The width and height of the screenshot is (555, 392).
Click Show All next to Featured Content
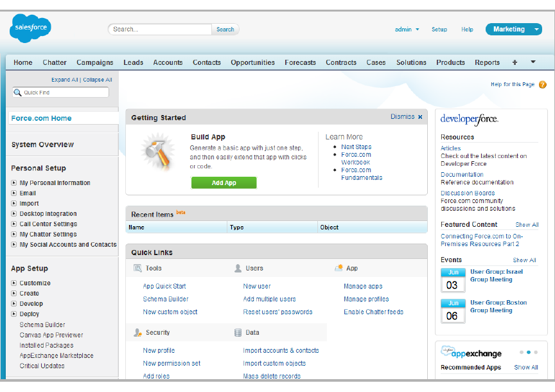[527, 224]
